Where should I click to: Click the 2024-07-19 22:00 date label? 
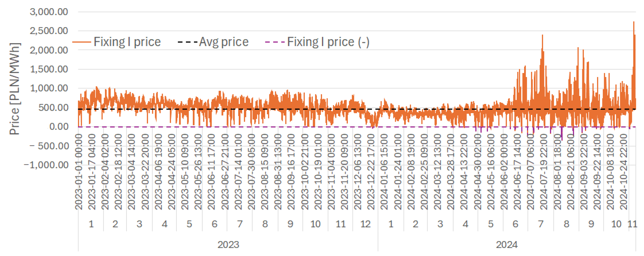coord(544,172)
